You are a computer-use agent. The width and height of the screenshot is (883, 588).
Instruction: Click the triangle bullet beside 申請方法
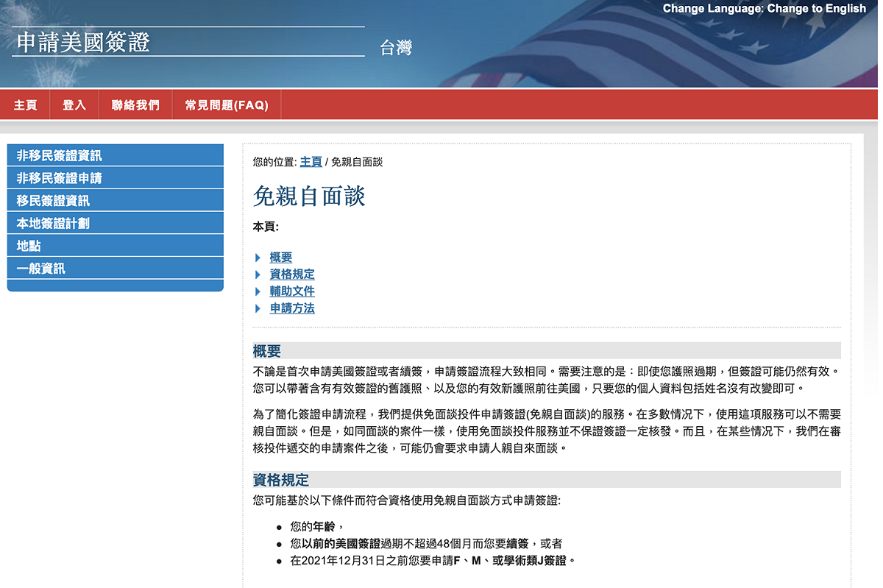pos(258,308)
